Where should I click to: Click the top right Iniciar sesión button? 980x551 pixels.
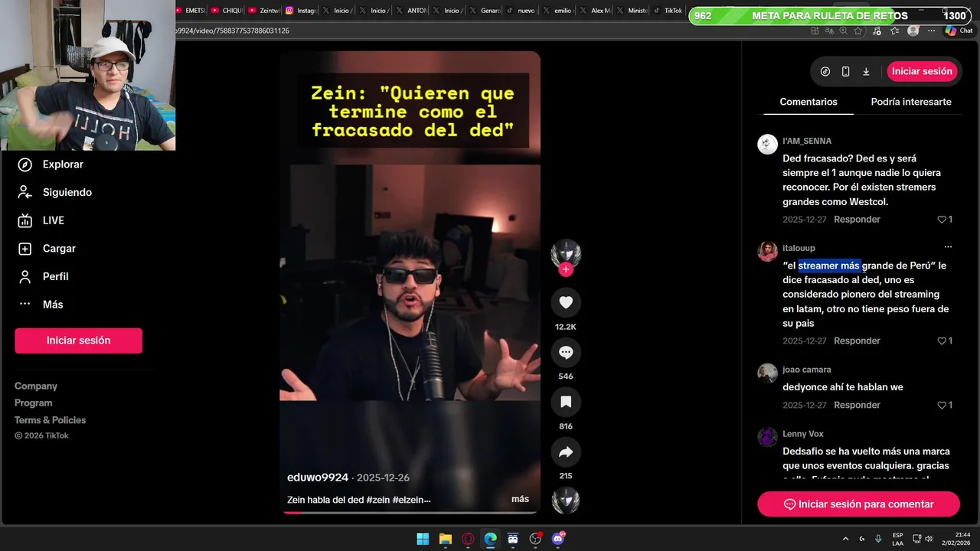[922, 71]
